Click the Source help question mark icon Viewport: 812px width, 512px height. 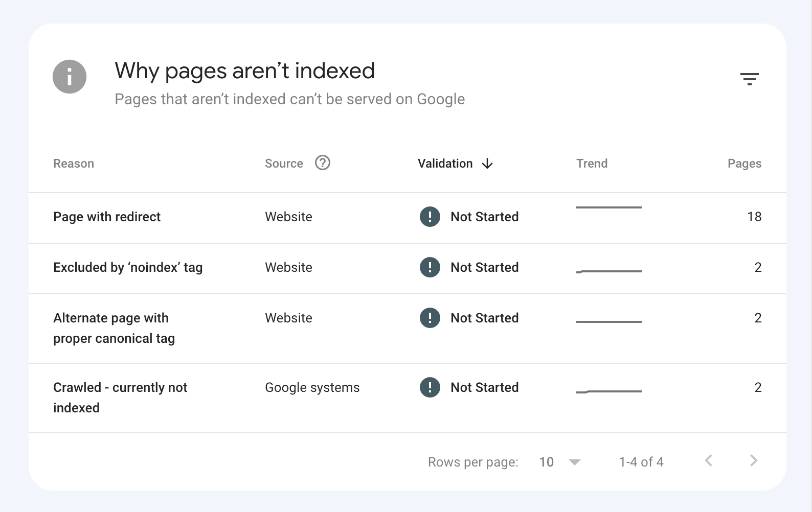coord(322,163)
